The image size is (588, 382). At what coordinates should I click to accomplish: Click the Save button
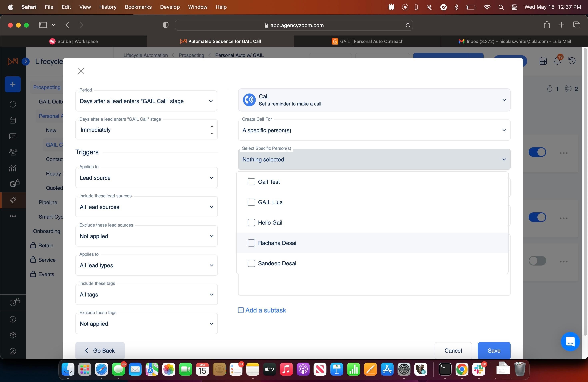494,350
